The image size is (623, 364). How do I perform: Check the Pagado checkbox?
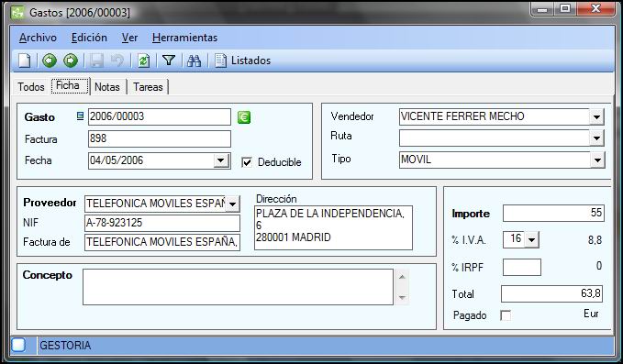[x=506, y=315]
